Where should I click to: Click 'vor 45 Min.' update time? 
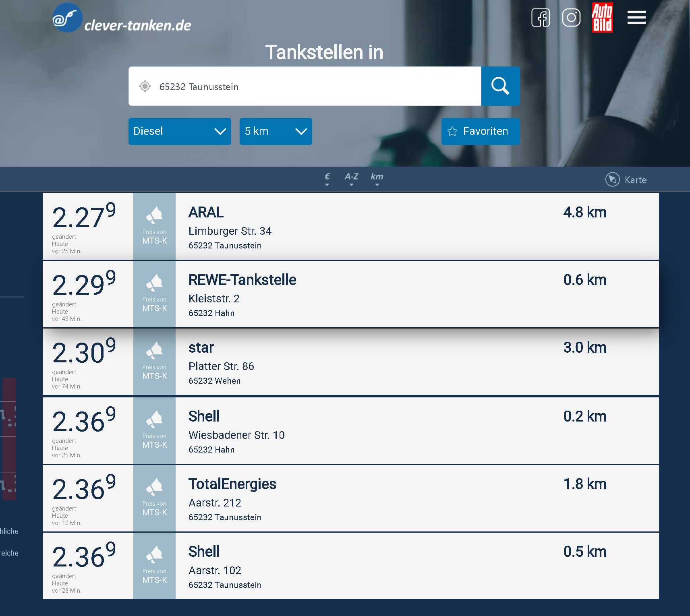[66, 319]
